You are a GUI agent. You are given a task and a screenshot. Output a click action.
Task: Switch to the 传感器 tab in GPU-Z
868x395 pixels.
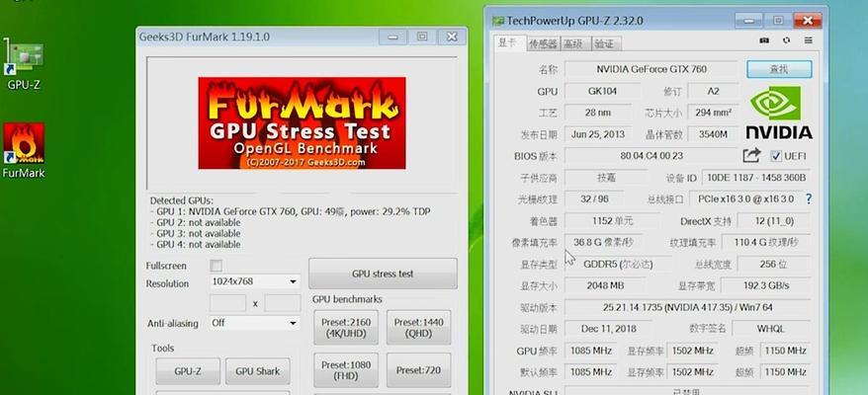[x=543, y=43]
